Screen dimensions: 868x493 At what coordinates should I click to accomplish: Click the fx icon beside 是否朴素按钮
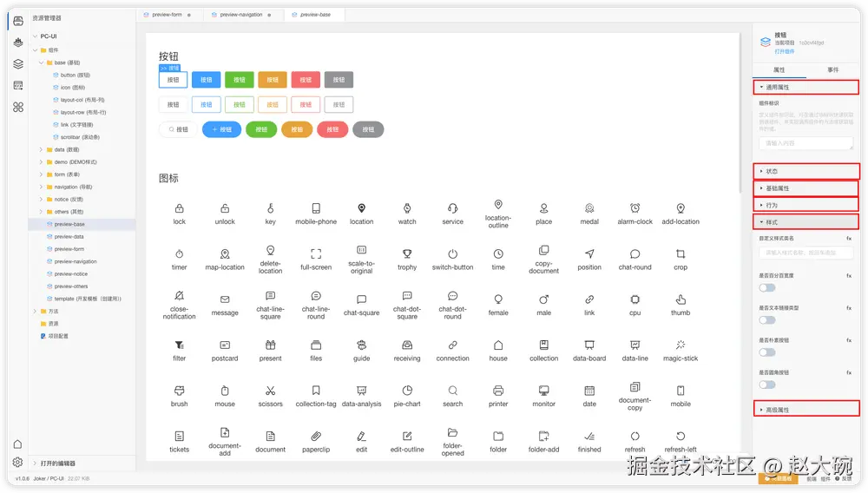coord(849,340)
